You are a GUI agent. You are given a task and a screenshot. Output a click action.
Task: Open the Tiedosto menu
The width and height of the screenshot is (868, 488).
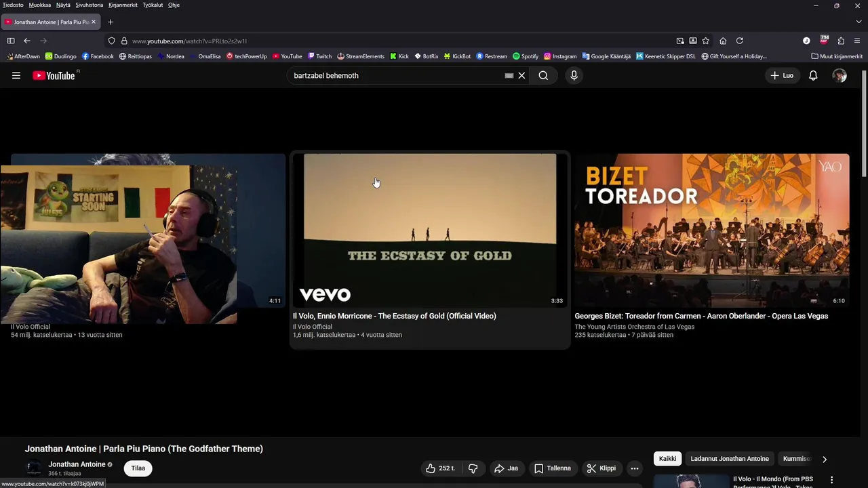point(13,5)
